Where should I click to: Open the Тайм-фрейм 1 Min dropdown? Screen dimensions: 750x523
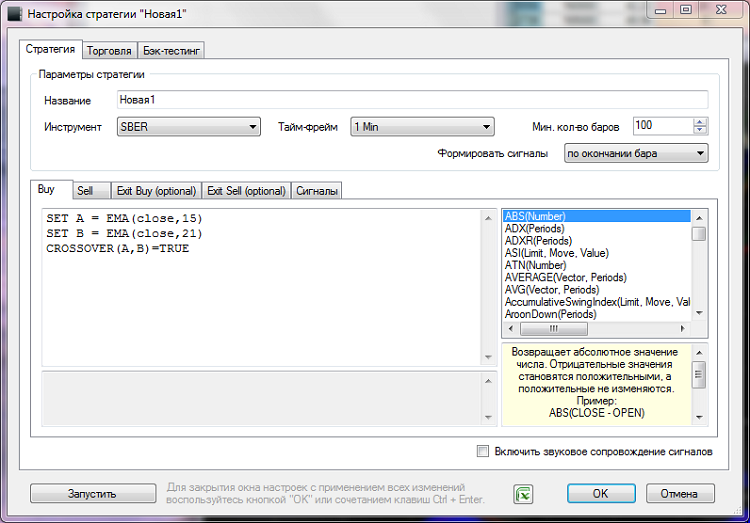pos(422,127)
